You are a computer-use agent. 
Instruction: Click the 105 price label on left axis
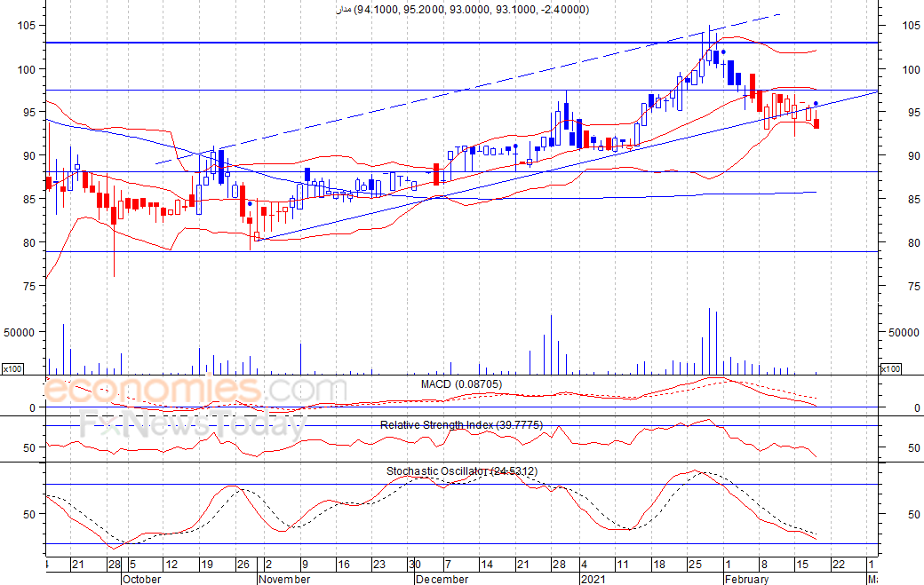pyautogui.click(x=26, y=26)
